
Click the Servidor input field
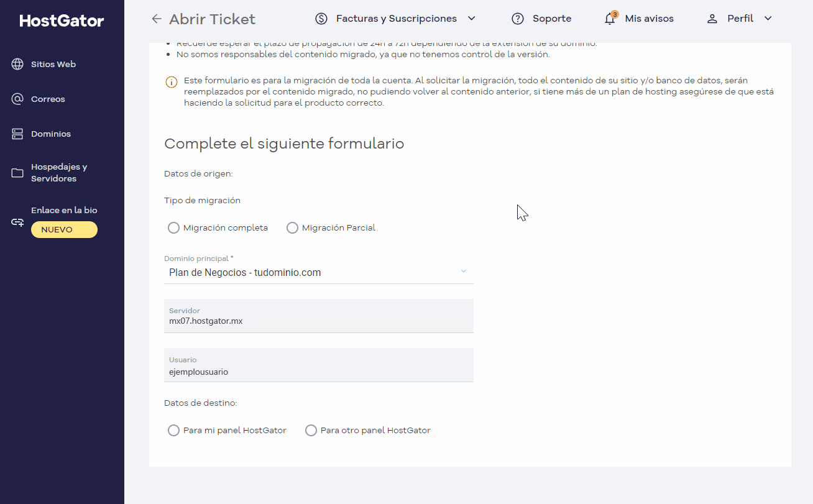tap(319, 316)
